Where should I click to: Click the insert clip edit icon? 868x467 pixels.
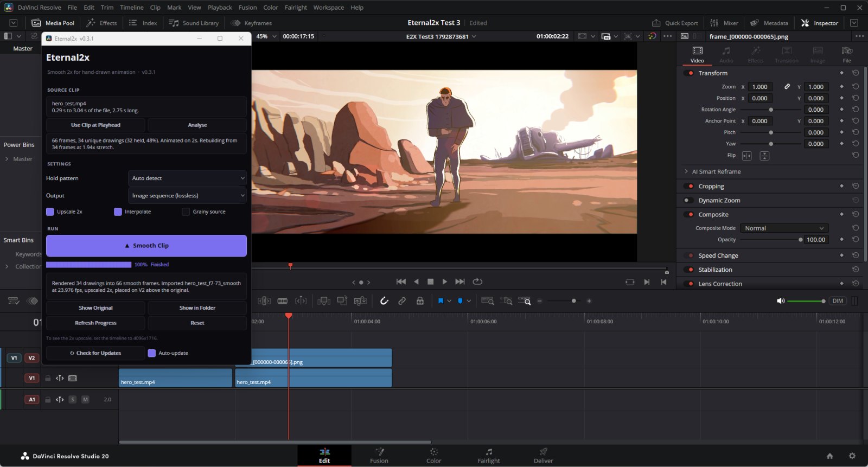tap(324, 301)
